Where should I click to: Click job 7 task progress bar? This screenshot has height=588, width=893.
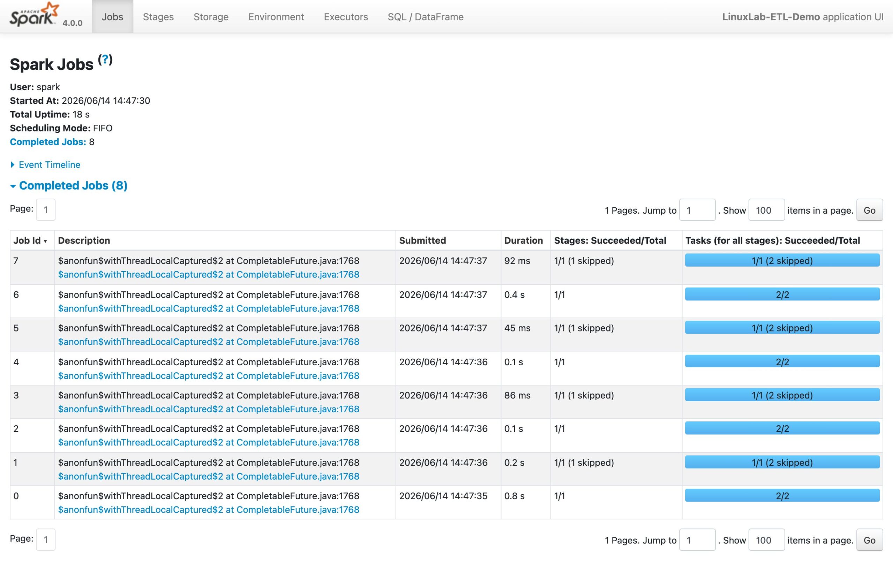click(782, 260)
